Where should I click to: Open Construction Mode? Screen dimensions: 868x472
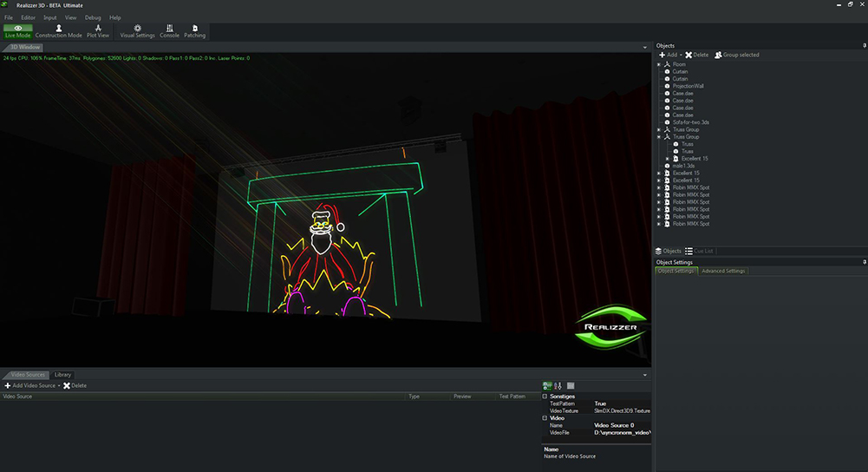59,31
